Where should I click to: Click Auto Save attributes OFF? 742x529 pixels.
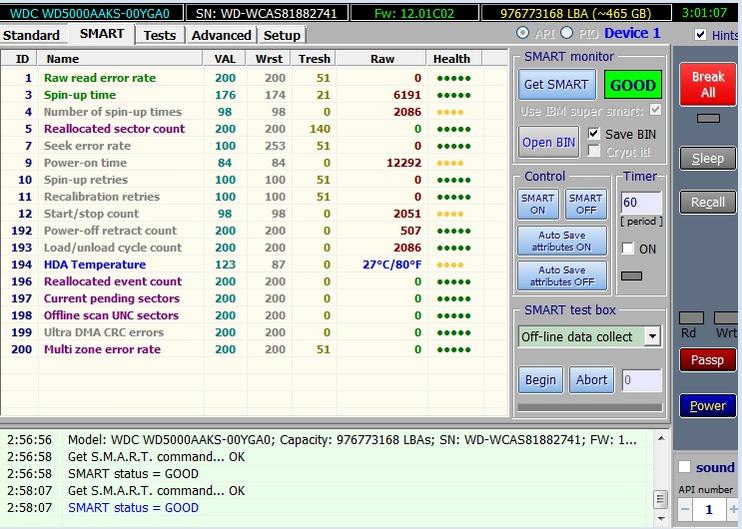pos(562,276)
